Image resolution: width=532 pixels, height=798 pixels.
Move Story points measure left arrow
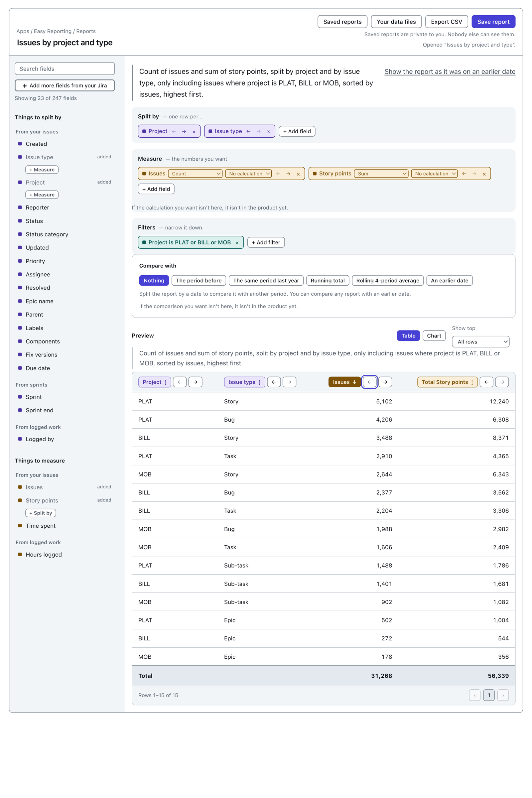(x=464, y=174)
